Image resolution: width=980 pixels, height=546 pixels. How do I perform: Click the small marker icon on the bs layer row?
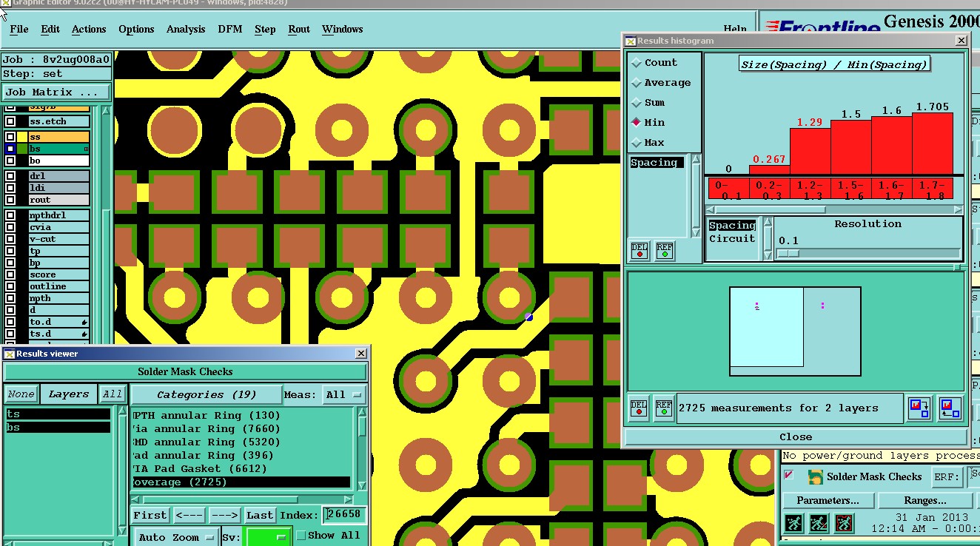tap(86, 149)
